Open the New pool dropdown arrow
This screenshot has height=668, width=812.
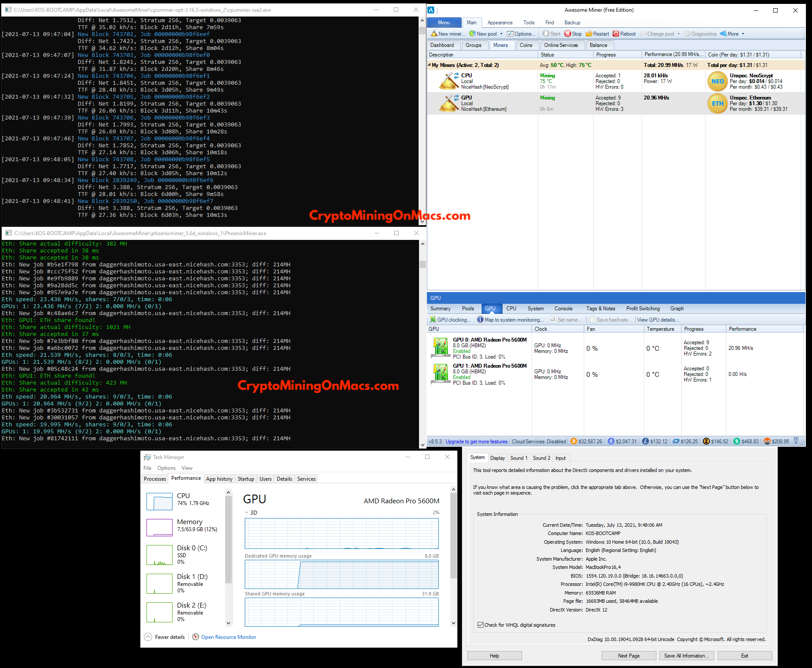click(x=501, y=34)
